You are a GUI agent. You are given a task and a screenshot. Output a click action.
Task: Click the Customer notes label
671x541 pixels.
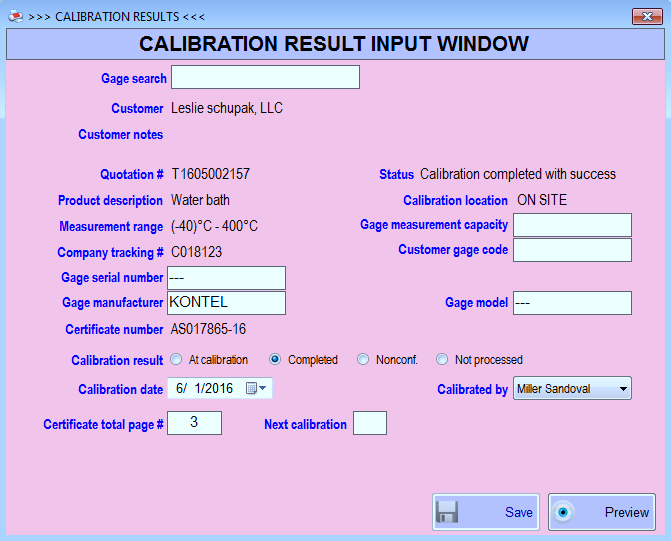[x=121, y=134]
